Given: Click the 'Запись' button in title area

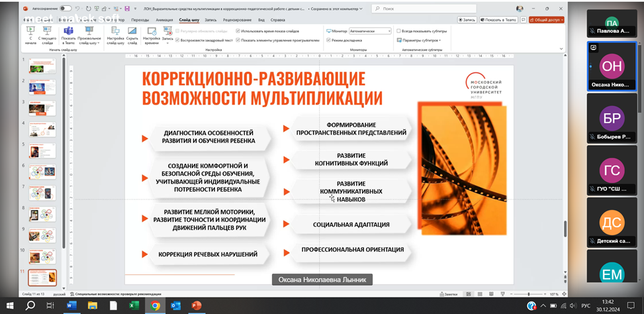Looking at the screenshot, I should coord(467,20).
